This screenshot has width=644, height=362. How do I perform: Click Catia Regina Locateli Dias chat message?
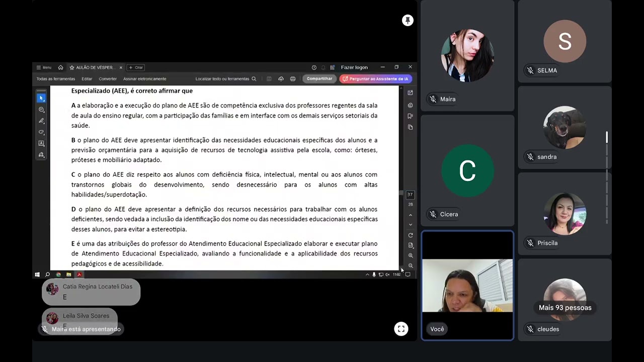point(91,292)
